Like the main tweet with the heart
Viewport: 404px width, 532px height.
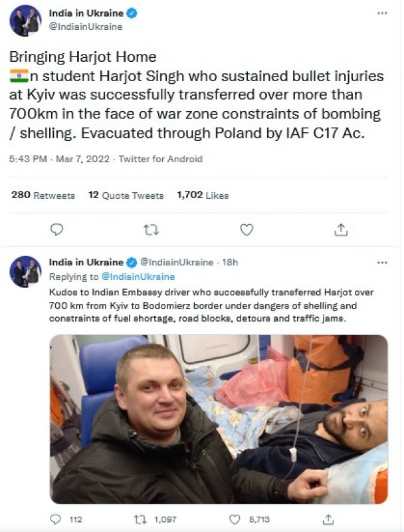click(x=247, y=229)
